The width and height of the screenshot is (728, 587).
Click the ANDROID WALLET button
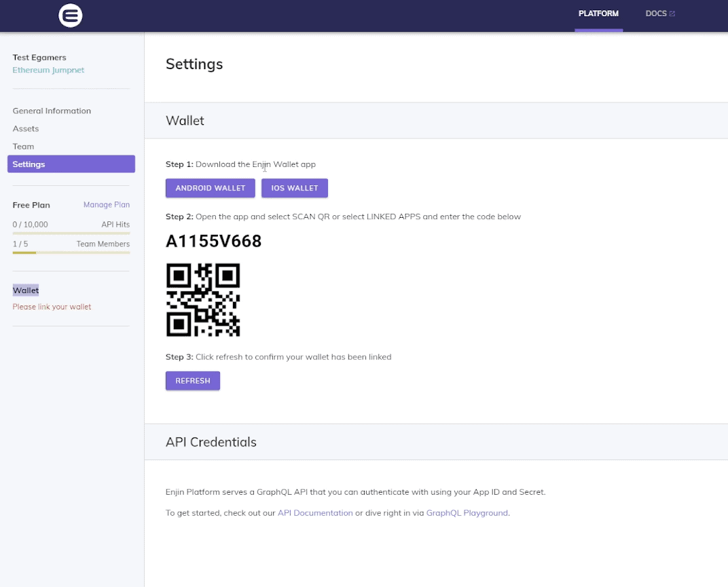click(211, 188)
